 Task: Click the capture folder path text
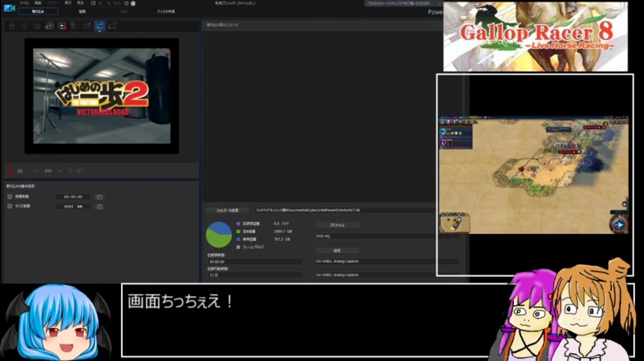pos(308,210)
